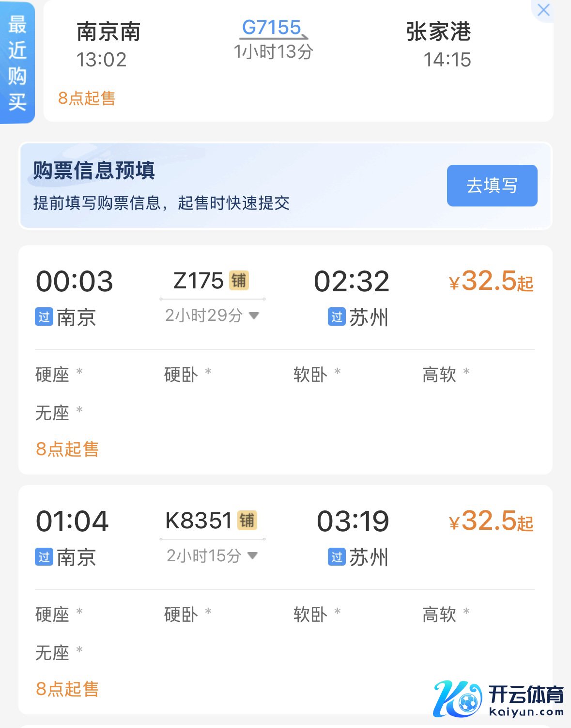Tap the 铺 sleeper badge on Z175

(x=239, y=281)
